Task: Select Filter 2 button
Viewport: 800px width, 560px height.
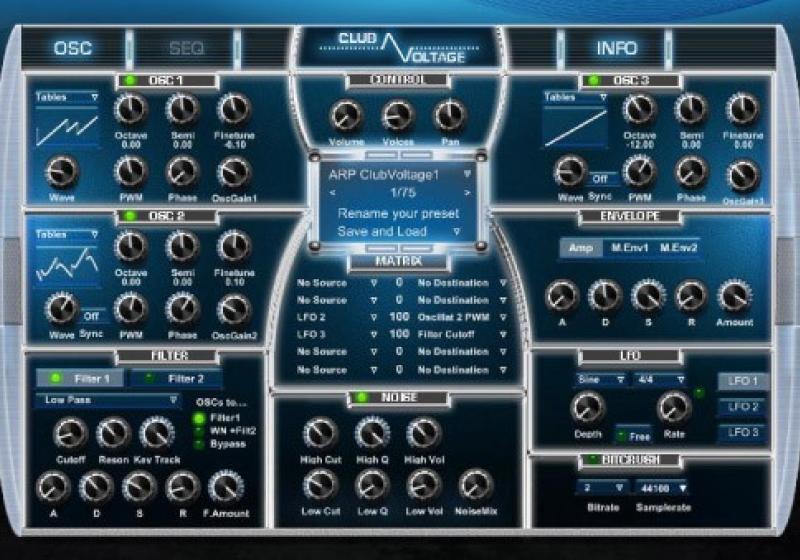Action: tap(177, 378)
